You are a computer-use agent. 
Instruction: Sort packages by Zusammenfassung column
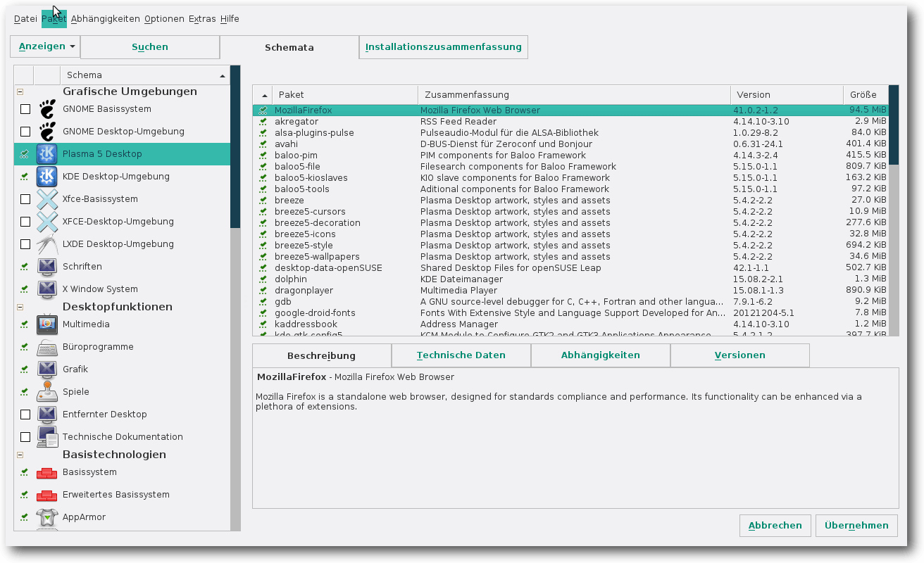pyautogui.click(x=574, y=95)
